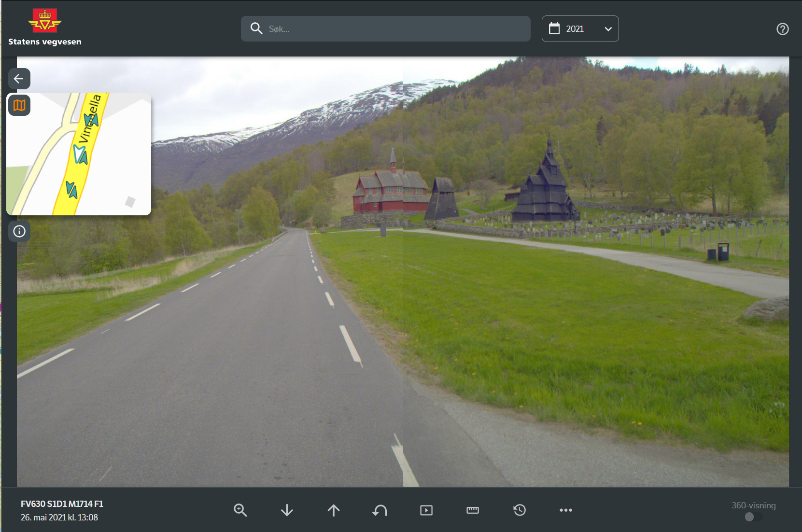Move forward with the up arrow
802x532 pixels.
click(x=334, y=510)
